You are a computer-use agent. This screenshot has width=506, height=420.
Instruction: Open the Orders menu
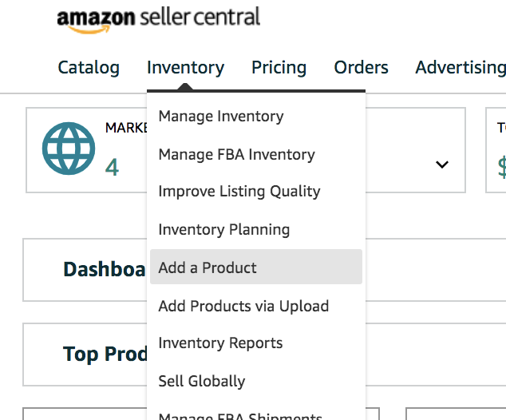click(x=361, y=68)
